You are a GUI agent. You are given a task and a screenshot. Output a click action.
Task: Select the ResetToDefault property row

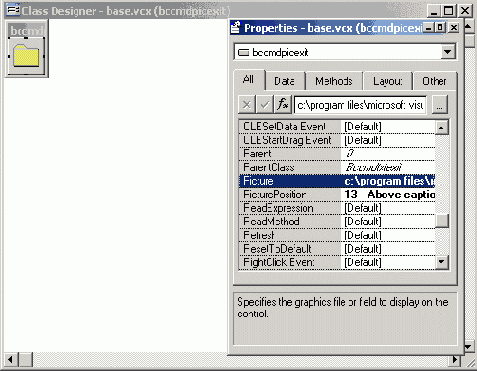click(337, 249)
